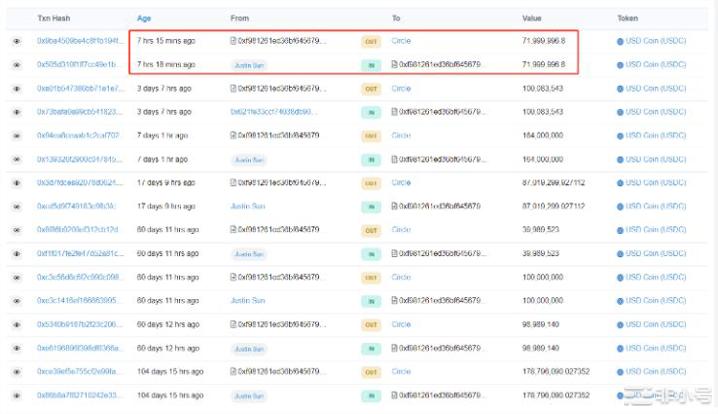Image resolution: width=718 pixels, height=414 pixels.
Task: Click eye icon of 7 days 1 hr IN row
Action: pos(17,159)
